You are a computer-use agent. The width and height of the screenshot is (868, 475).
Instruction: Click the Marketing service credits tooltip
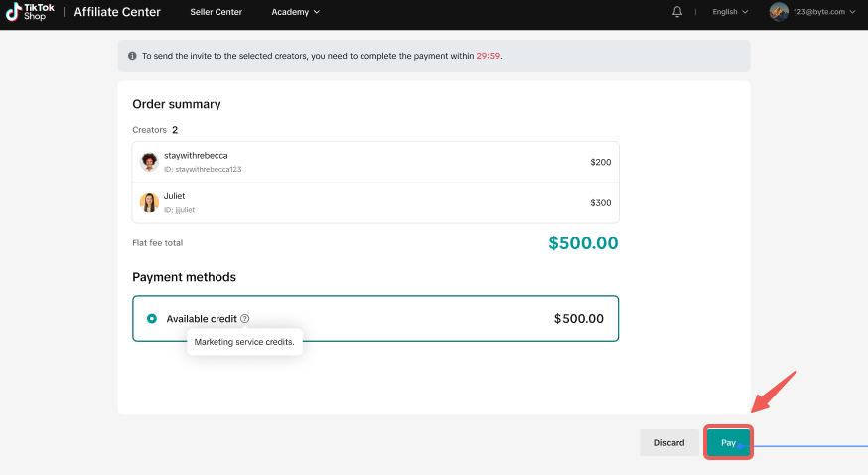click(244, 342)
